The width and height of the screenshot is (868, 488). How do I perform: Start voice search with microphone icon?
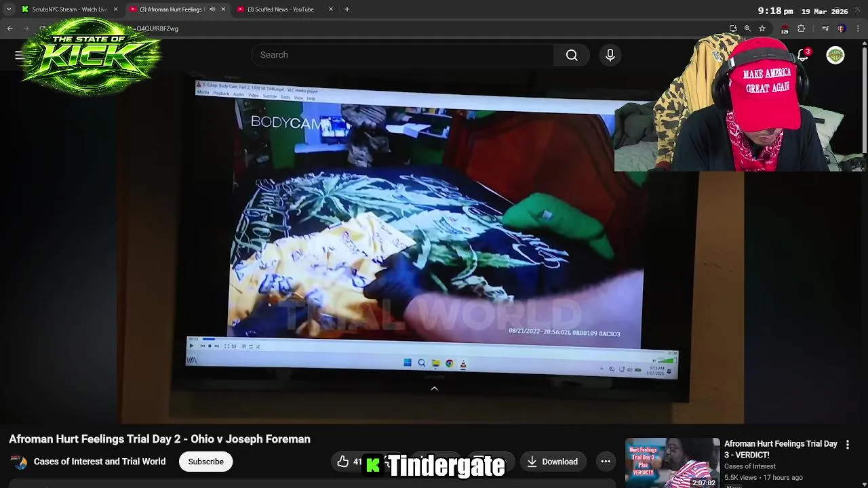(x=610, y=55)
